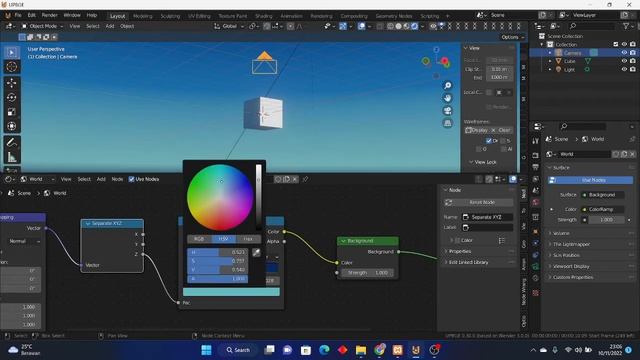Open the Window menu
The width and height of the screenshot is (640, 360).
[x=72, y=16]
